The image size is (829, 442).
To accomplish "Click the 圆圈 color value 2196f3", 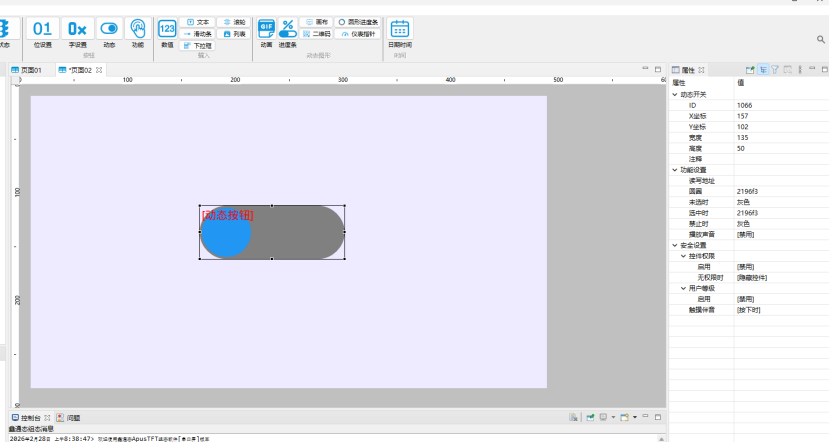I will point(747,191).
